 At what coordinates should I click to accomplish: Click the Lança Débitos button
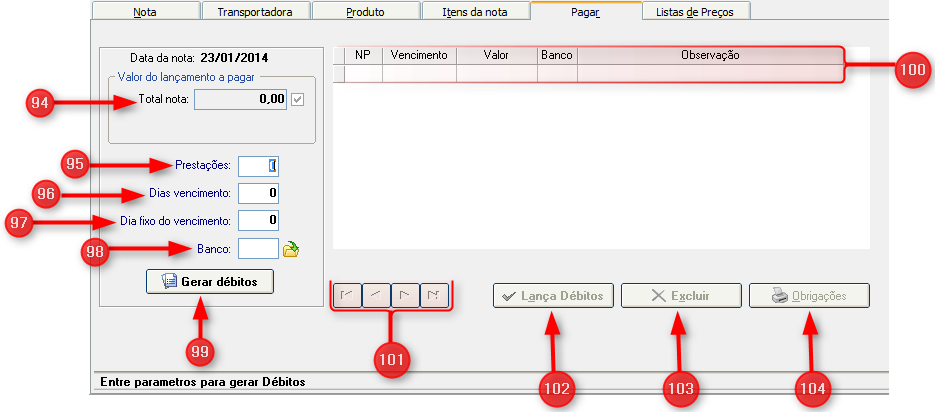coord(553,295)
